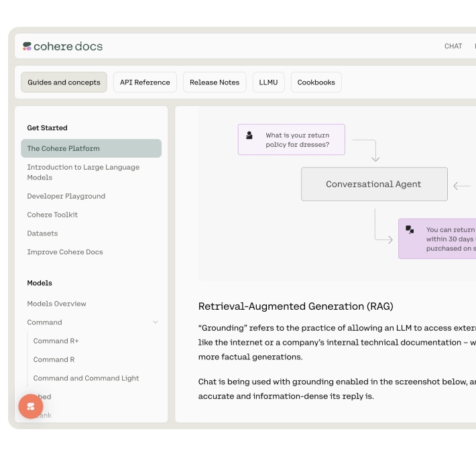
Task: Open Introduction to Large Language Models
Action: pyautogui.click(x=83, y=172)
